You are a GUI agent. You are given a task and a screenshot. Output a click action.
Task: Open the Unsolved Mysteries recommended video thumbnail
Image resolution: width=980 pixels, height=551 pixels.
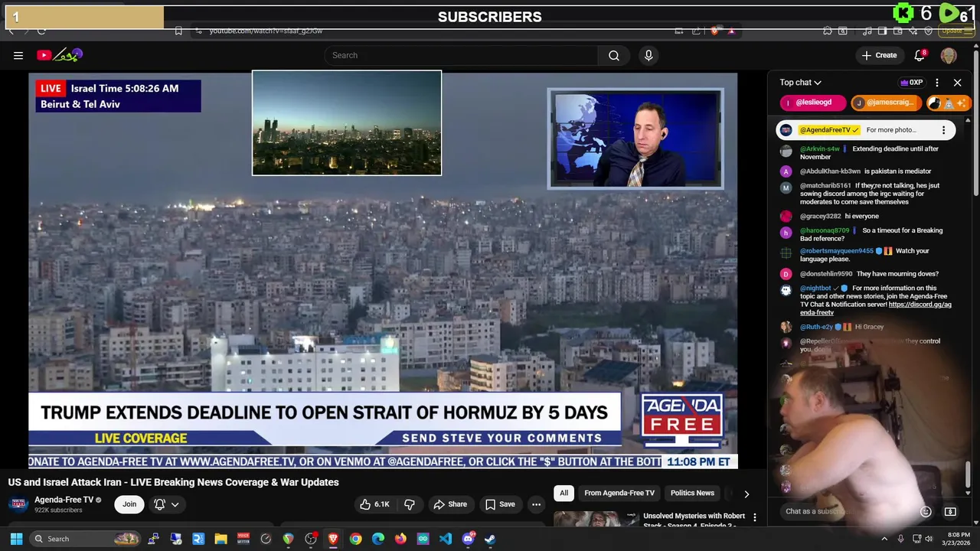[596, 520]
